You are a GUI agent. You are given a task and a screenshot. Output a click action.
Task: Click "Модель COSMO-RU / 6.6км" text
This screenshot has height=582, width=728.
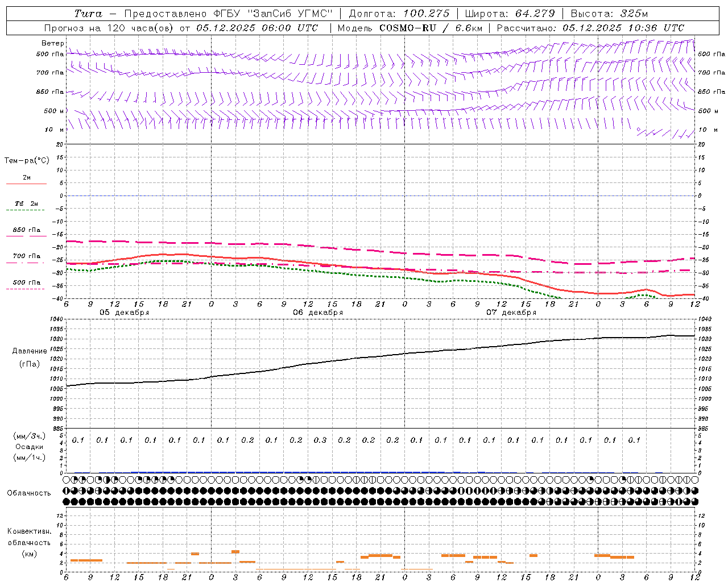click(410, 28)
